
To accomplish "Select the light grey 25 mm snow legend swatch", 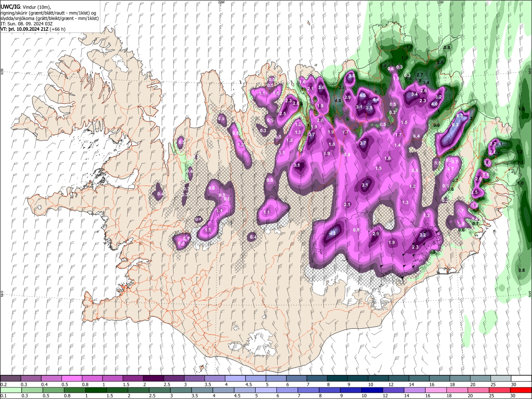I will click(500, 379).
